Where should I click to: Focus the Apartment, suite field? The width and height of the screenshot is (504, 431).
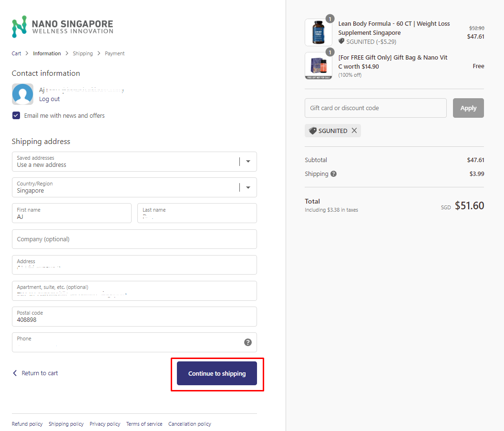(x=134, y=291)
